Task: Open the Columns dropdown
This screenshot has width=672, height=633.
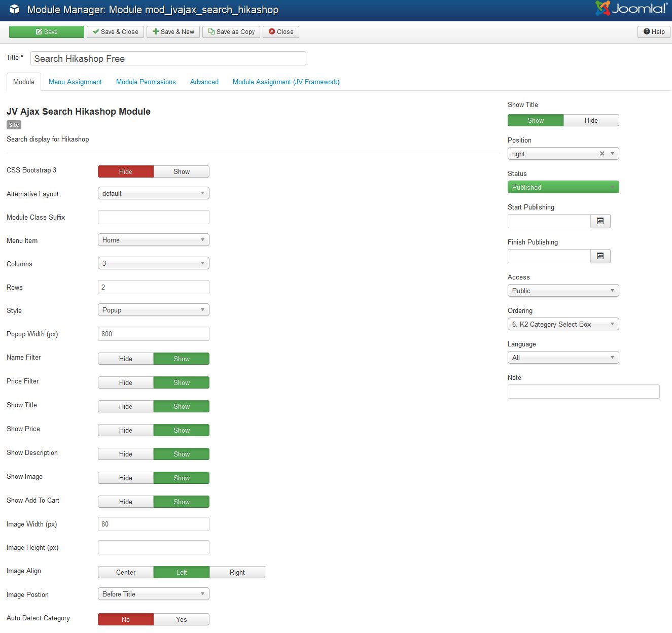Action: coord(154,263)
